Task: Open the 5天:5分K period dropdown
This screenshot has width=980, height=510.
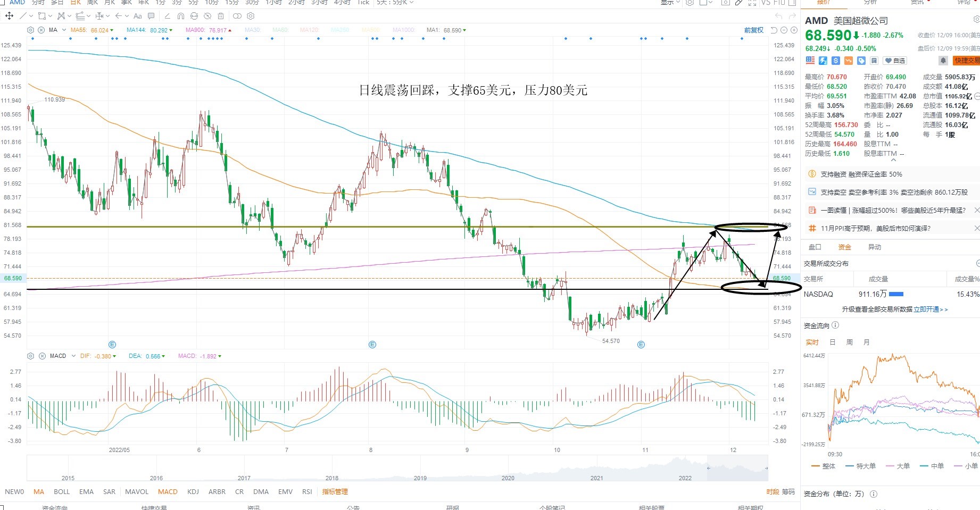Action: click(395, 2)
